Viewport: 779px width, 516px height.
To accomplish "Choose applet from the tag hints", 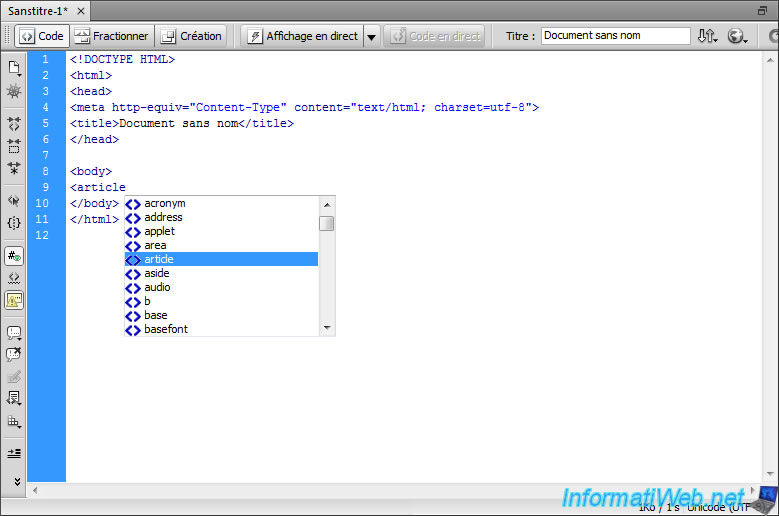I will tap(221, 231).
